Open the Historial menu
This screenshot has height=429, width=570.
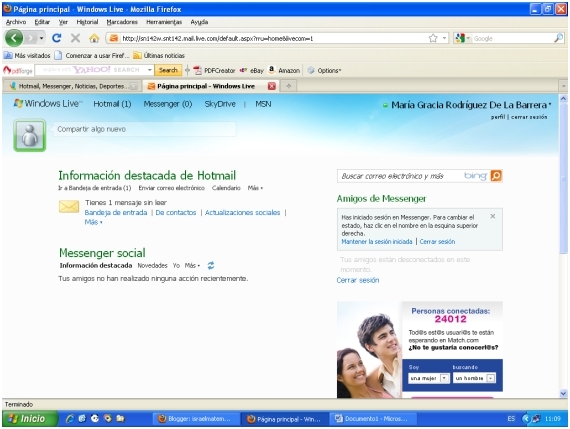(87, 22)
